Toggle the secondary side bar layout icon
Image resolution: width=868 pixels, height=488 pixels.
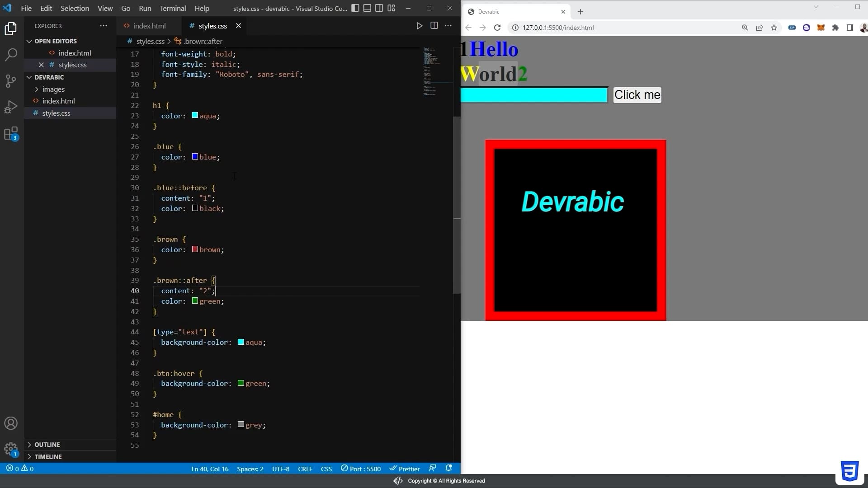[x=379, y=8]
